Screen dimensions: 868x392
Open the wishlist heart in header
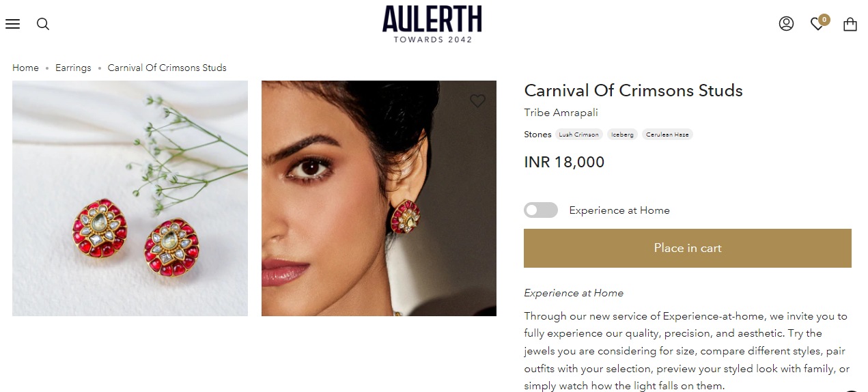point(817,24)
